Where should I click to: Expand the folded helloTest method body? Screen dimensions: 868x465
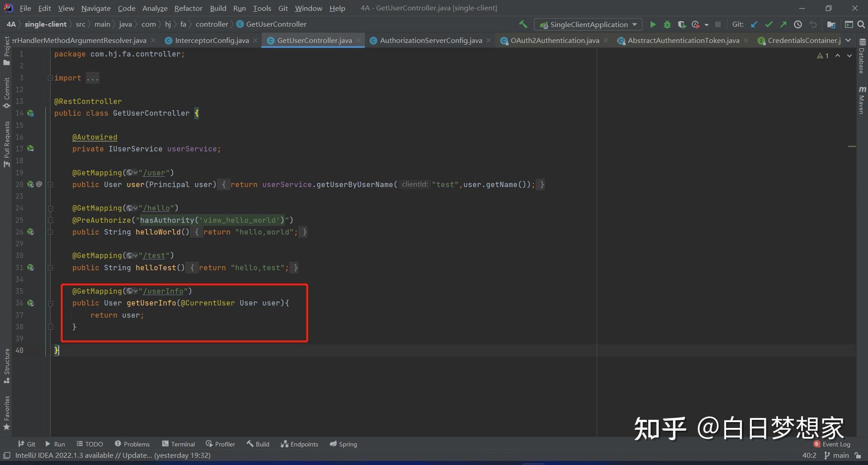(51, 268)
